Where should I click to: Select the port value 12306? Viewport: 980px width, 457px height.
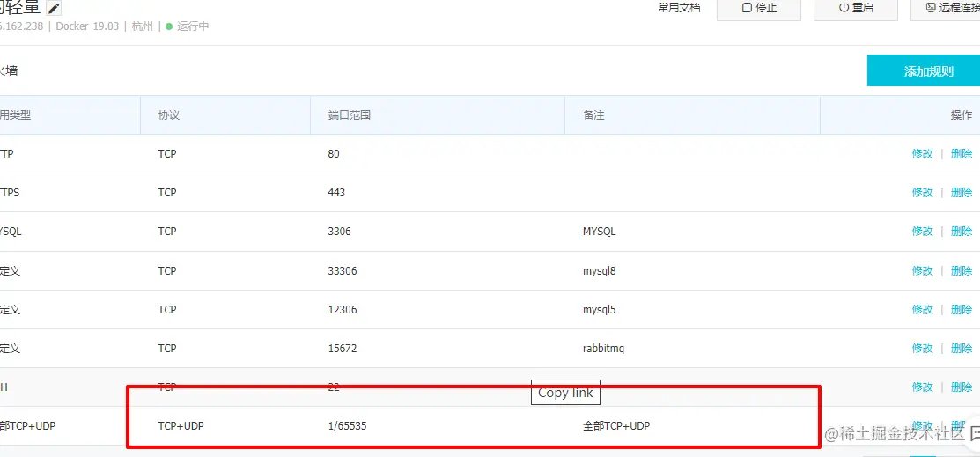click(x=343, y=309)
